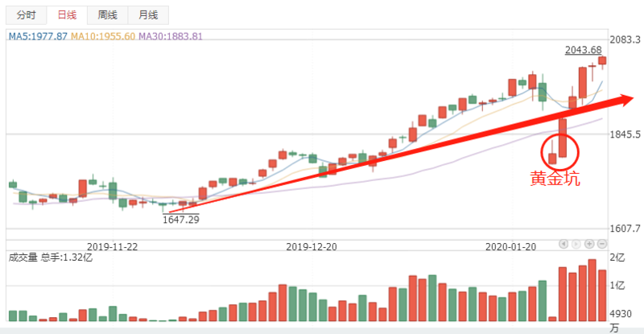
Task: Click the 2043.68 high price marker
Action: point(584,50)
